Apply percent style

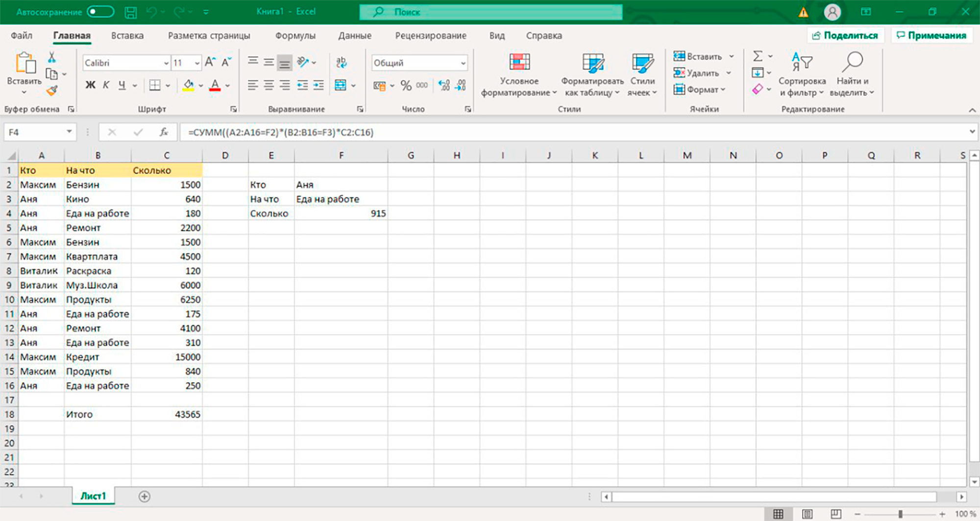[x=406, y=86]
